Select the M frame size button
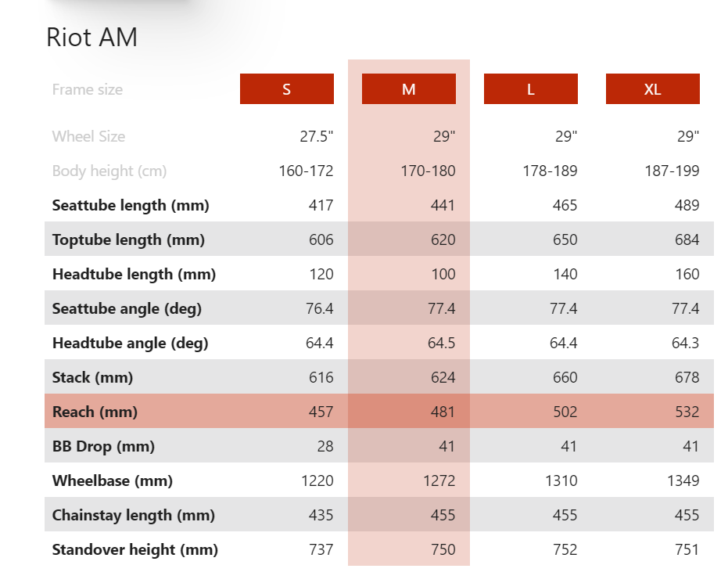Image resolution: width=728 pixels, height=583 pixels. click(408, 89)
